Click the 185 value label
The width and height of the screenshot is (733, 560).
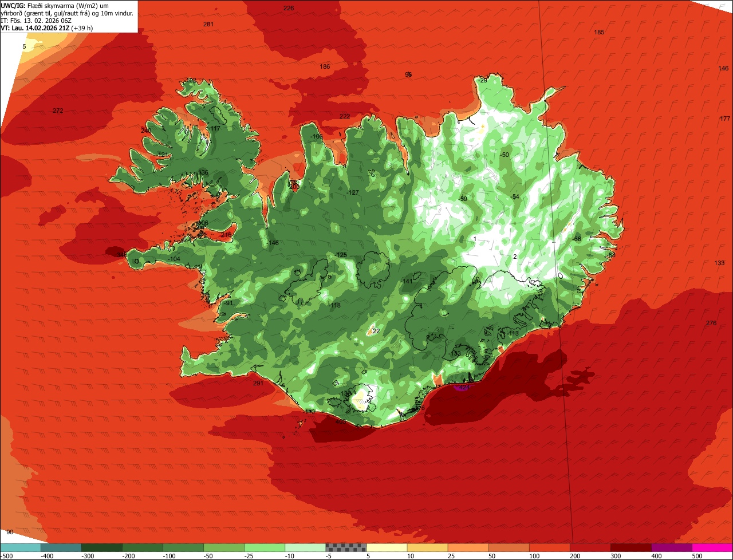(x=599, y=32)
